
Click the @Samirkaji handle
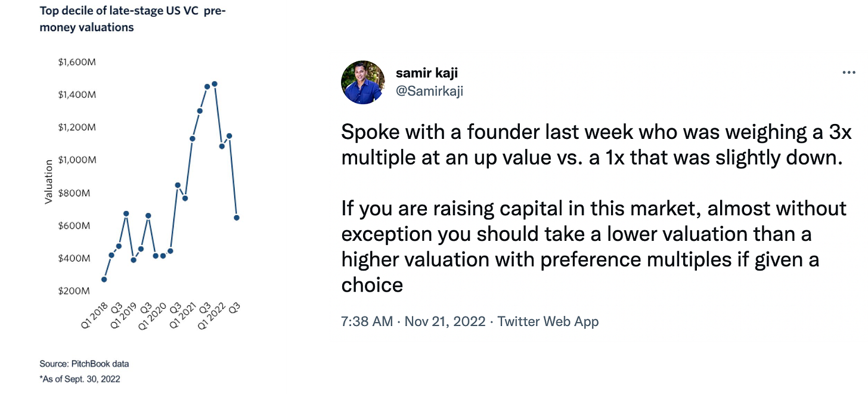(430, 91)
